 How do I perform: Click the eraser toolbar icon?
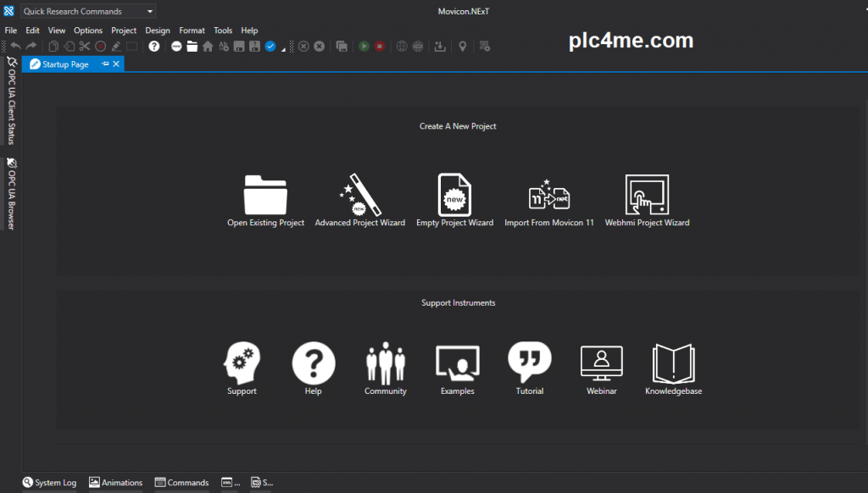(x=115, y=47)
